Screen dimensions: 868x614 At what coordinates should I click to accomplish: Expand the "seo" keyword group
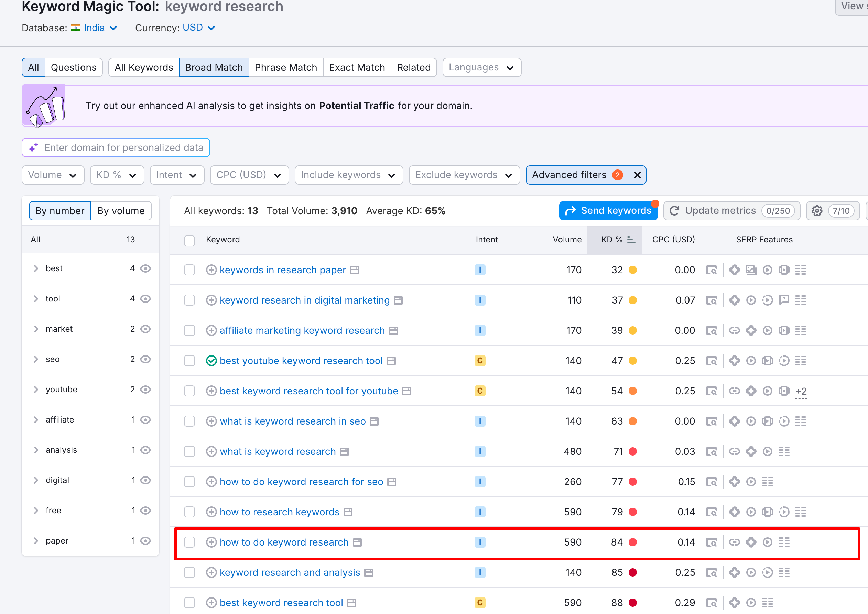coord(36,359)
